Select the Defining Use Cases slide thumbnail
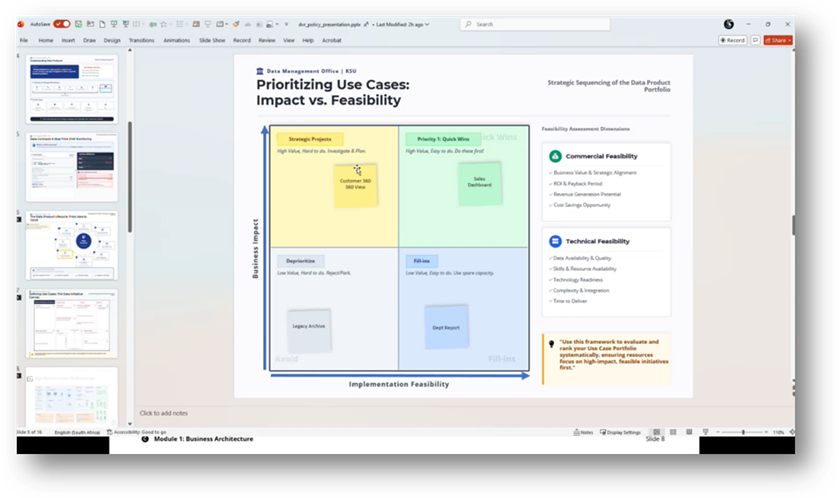The image size is (839, 498). tap(72, 323)
